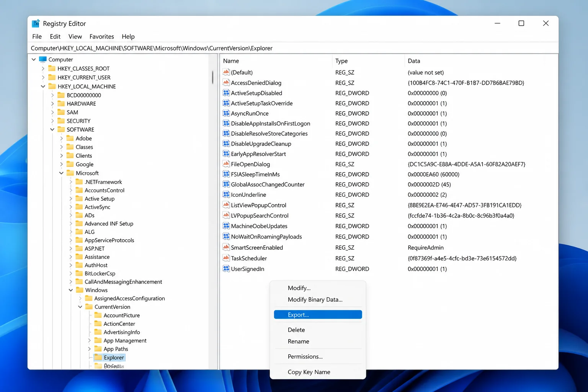Click the Google folder icon
Viewport: 588px width, 392px height.
click(70, 164)
